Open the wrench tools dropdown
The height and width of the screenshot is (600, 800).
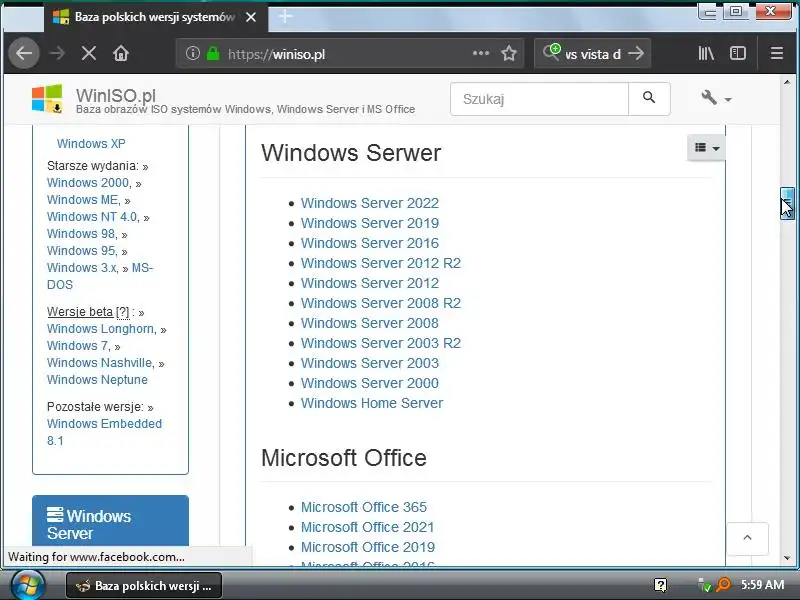click(716, 98)
